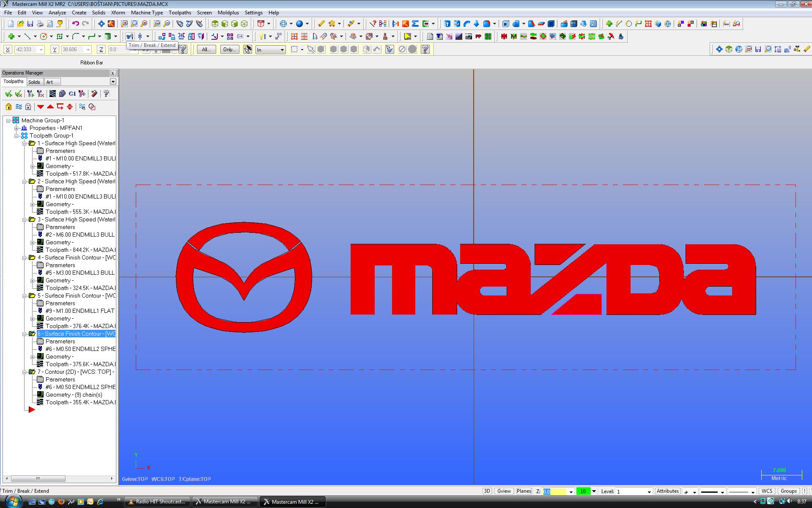Click the Z depth input field in status bar
The height and width of the screenshot is (508, 812).
554,491
